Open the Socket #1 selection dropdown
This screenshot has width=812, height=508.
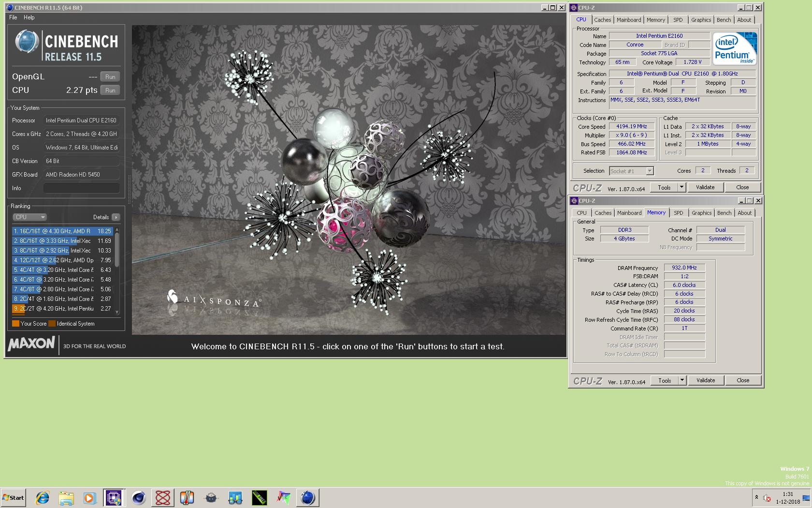(x=631, y=171)
